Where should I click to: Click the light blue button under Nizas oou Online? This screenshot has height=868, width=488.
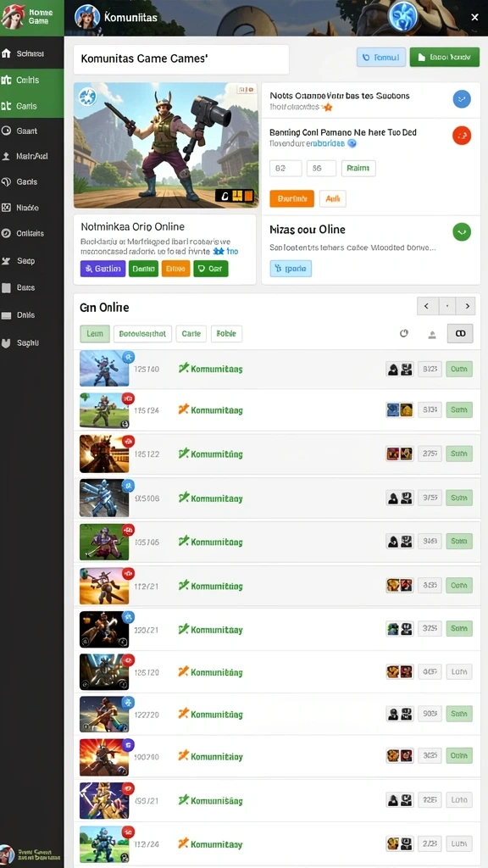pos(291,269)
